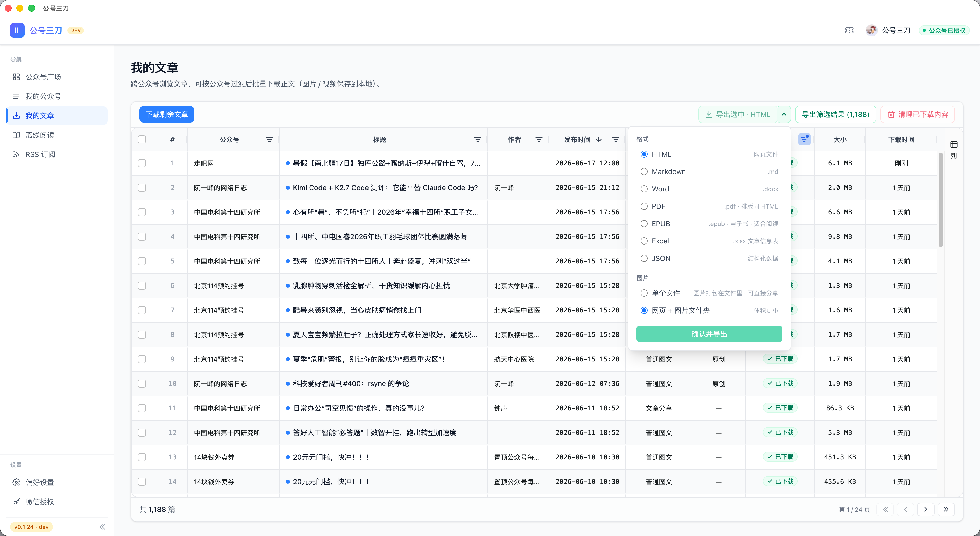Check the row 10 checkbox
The width and height of the screenshot is (980, 536).
coord(142,383)
